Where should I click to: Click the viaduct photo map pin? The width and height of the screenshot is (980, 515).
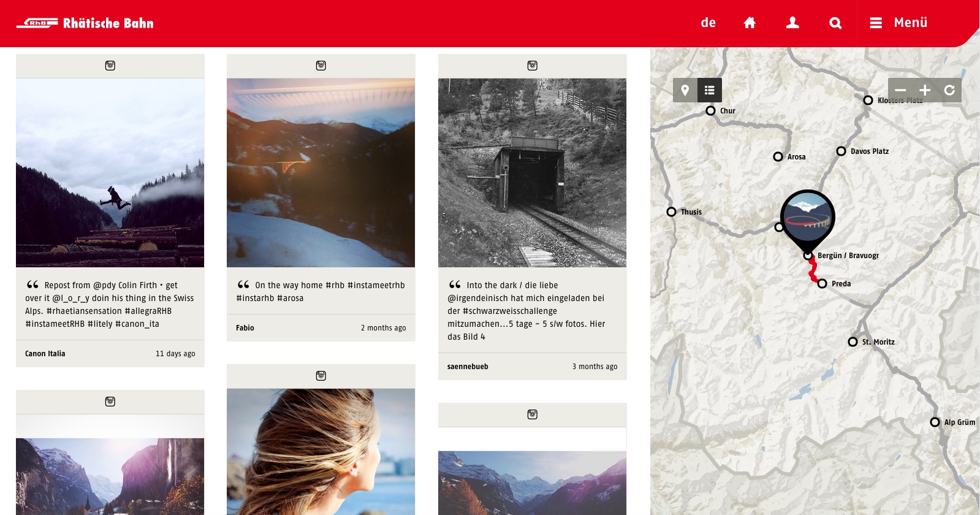click(808, 218)
